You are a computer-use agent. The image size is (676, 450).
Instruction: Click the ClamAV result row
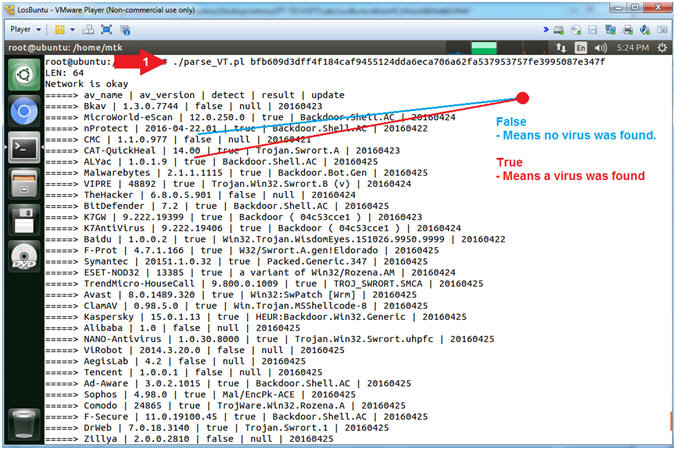237,306
